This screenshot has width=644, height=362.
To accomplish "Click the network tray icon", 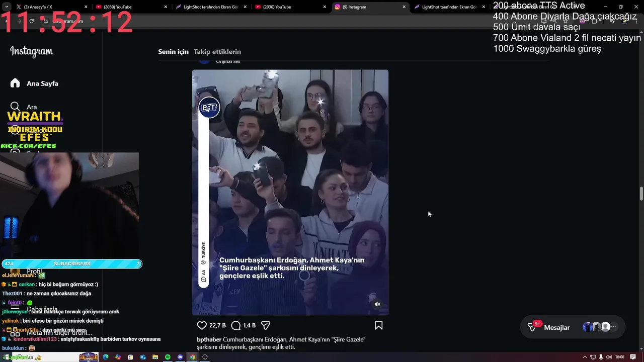I will coord(593,357).
